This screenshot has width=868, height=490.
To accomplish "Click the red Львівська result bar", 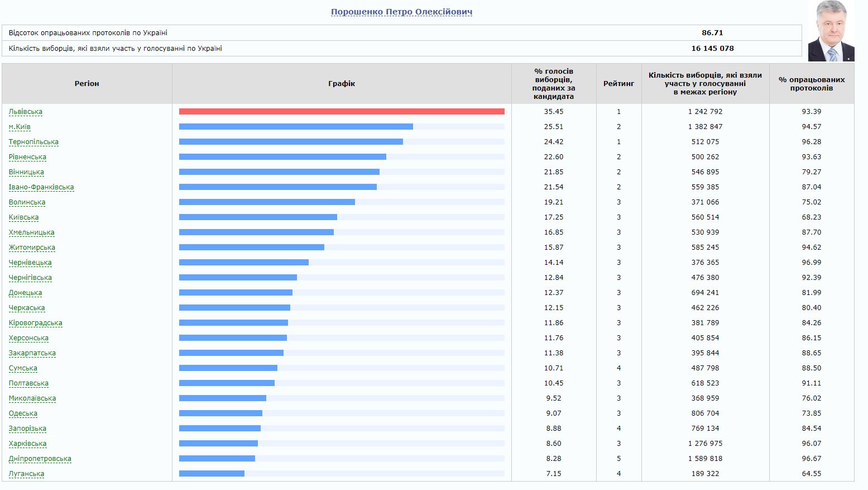I will [x=341, y=112].
